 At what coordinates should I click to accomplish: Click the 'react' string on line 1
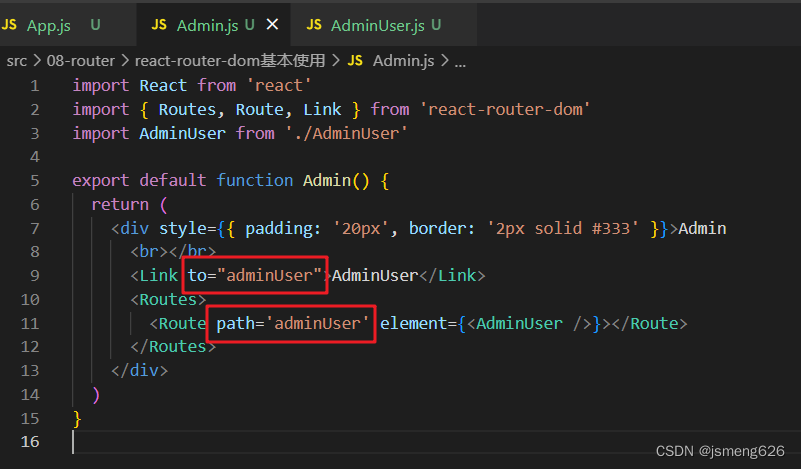pos(279,85)
